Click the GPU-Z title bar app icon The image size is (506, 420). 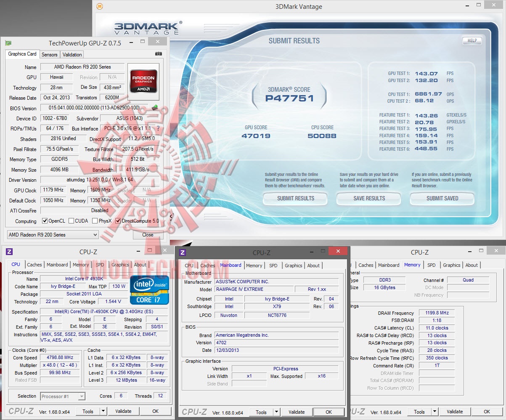pos(8,43)
